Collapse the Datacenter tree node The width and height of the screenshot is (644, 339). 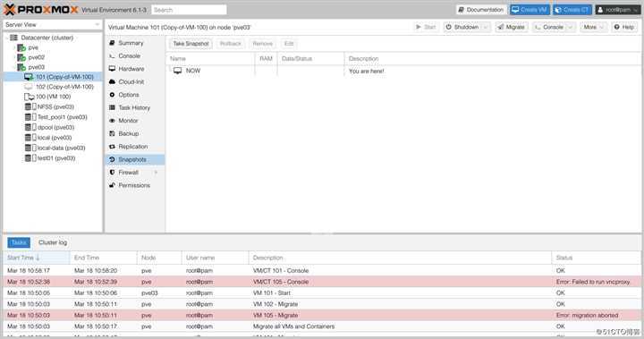(6, 38)
